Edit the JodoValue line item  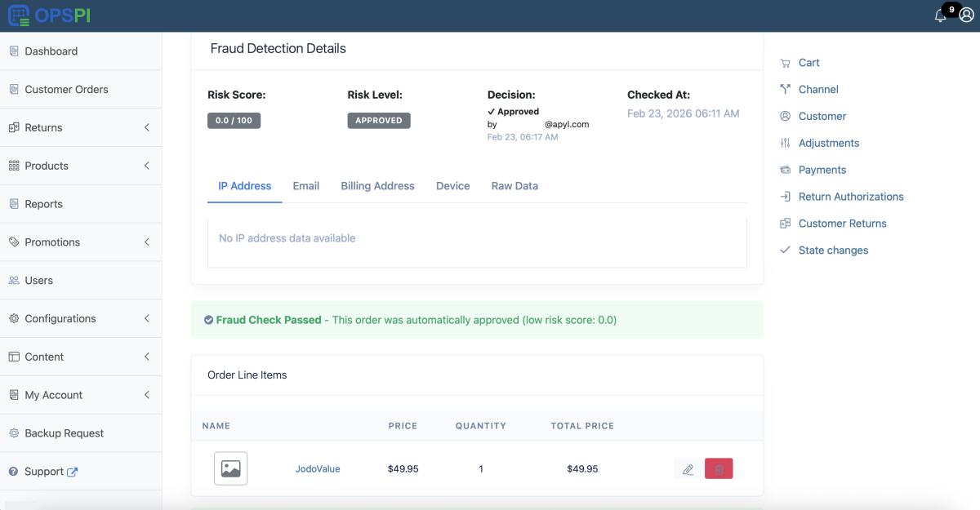click(688, 468)
